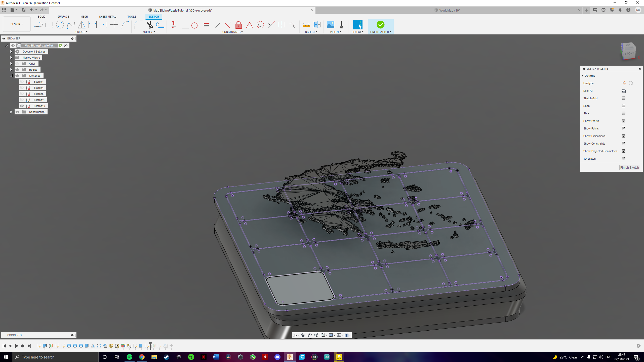Switch to the MESH tab

coord(84,17)
